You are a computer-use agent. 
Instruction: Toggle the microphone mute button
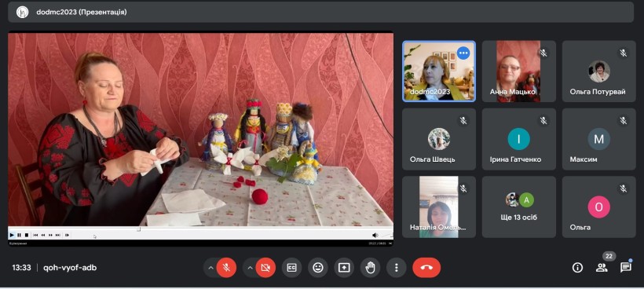pos(226,268)
